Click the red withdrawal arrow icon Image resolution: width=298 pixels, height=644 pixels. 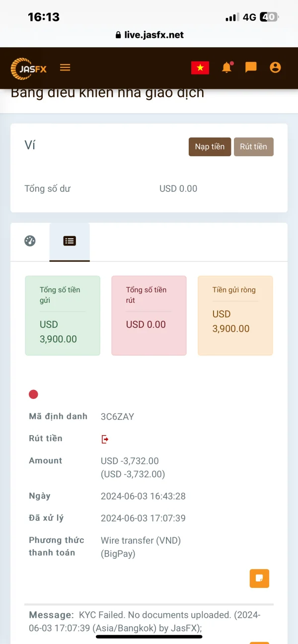tap(105, 439)
